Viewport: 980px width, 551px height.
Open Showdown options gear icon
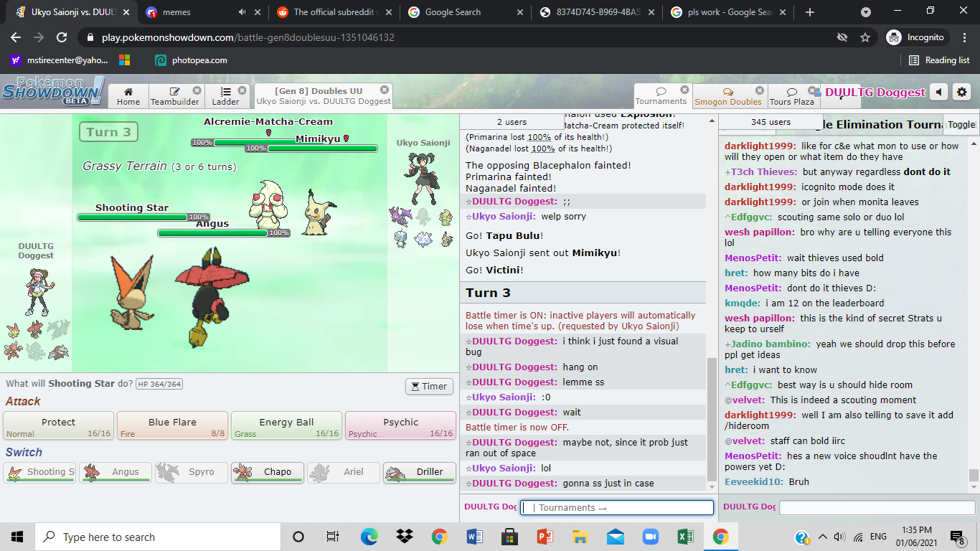click(x=962, y=92)
